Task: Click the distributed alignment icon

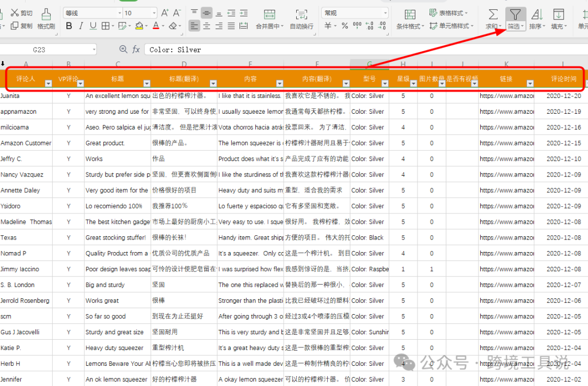Action: [x=244, y=26]
